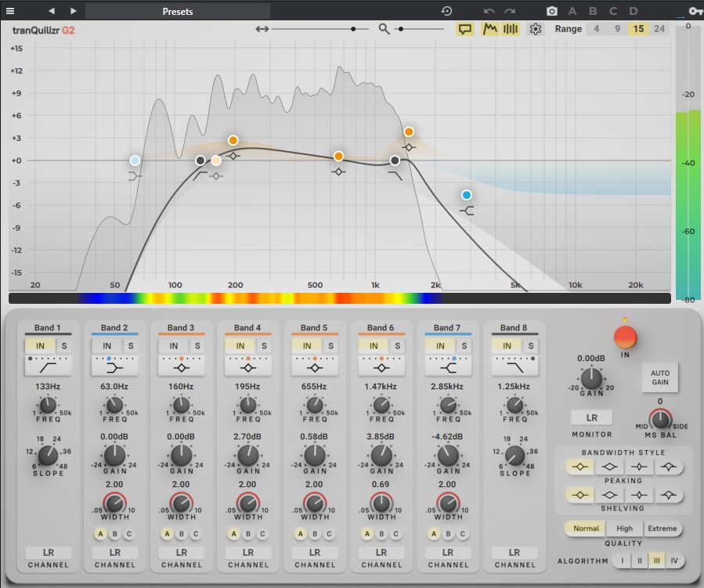Select the fourth shelving bandwidth style icon
Screen dimensions: 704x588
point(669,495)
